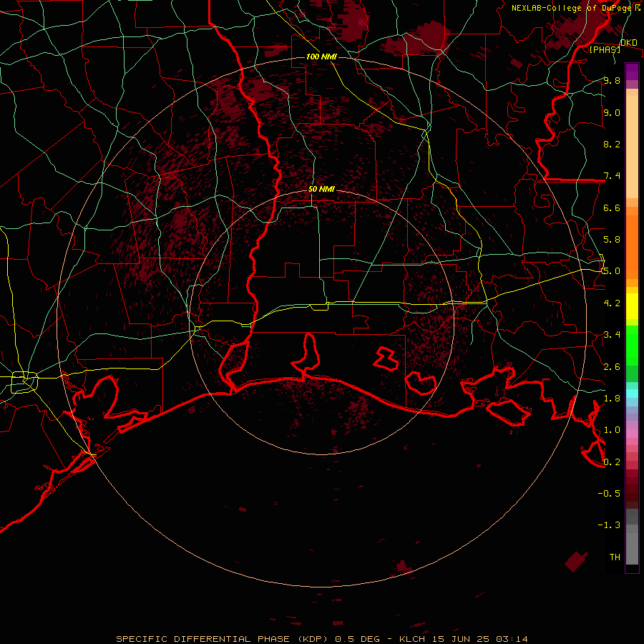Click the -0.5 scale value
The image size is (644, 644).
point(609,494)
